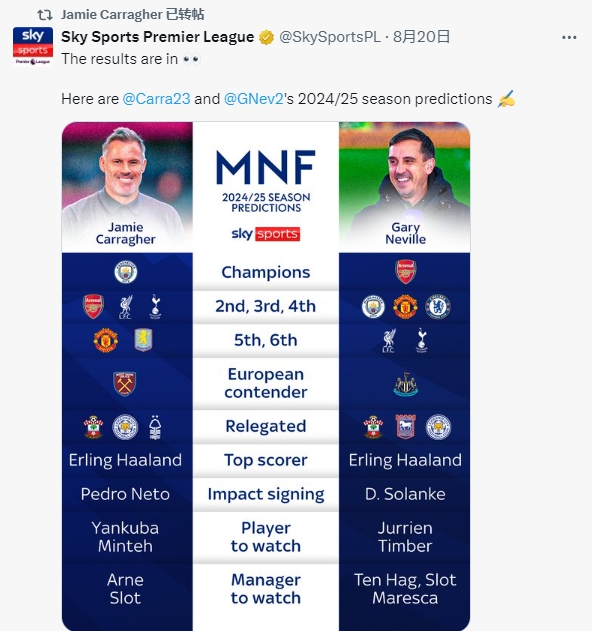Open the @GNev2 mention link
Viewport: 592px width, 631px height.
click(x=254, y=99)
